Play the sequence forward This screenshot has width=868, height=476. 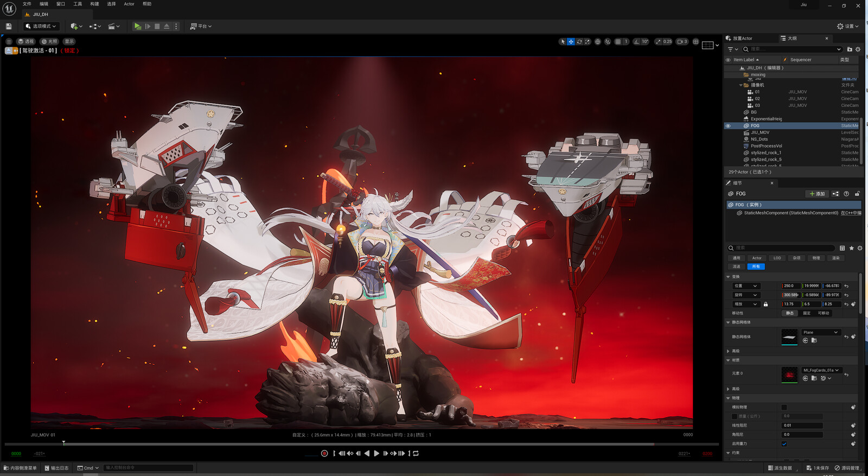click(x=376, y=453)
